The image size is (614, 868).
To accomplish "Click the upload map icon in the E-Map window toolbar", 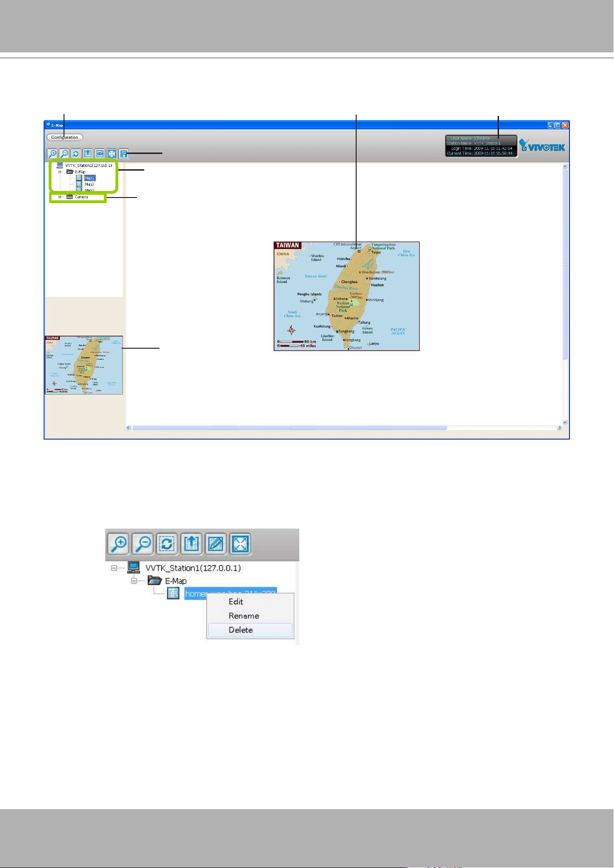I will coord(88,154).
